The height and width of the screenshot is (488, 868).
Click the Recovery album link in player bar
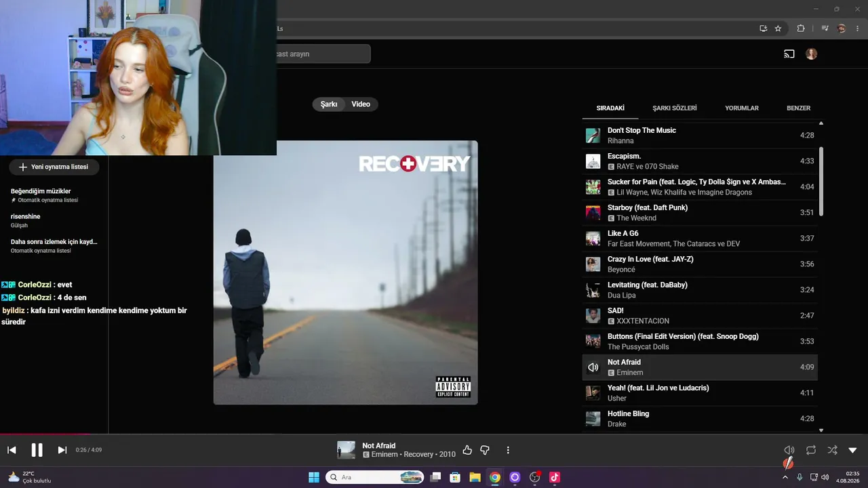tap(419, 454)
